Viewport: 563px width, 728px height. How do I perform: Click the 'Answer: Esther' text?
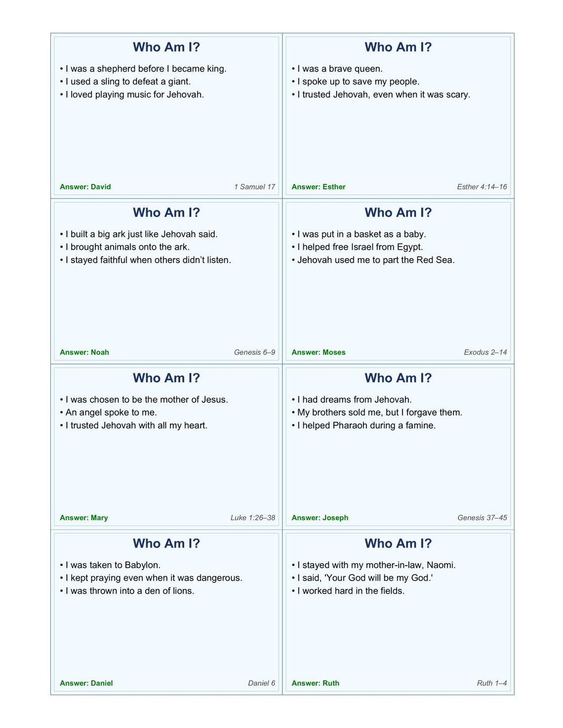(318, 187)
